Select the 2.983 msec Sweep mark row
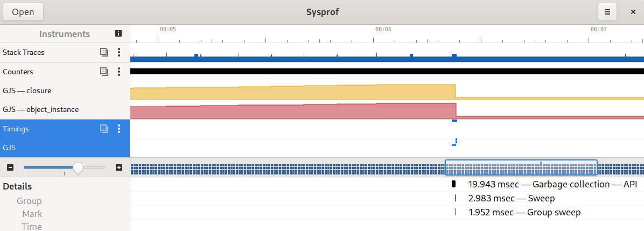The image size is (644, 231). [x=387, y=199]
